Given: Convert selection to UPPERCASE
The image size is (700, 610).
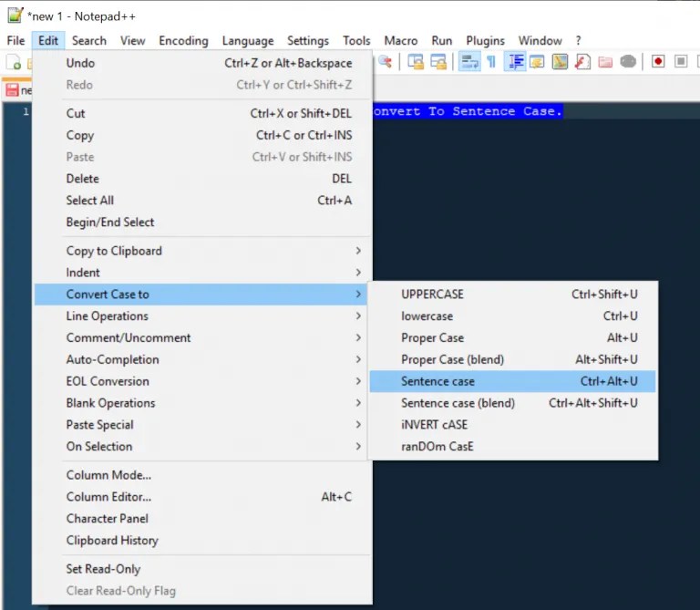Looking at the screenshot, I should coord(512,295).
